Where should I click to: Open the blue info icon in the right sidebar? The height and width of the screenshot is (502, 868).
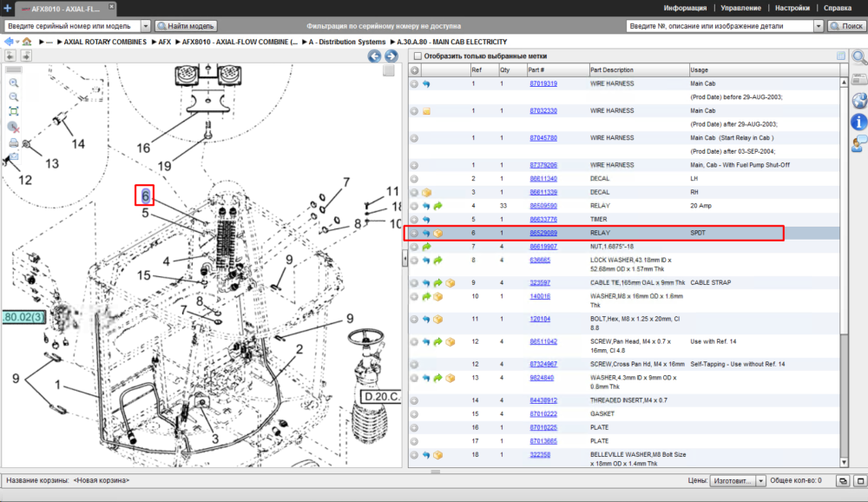[859, 122]
